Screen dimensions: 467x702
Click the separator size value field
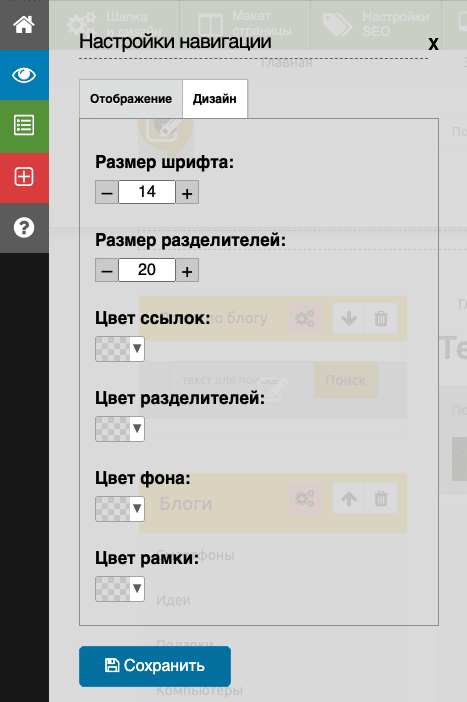coord(147,270)
